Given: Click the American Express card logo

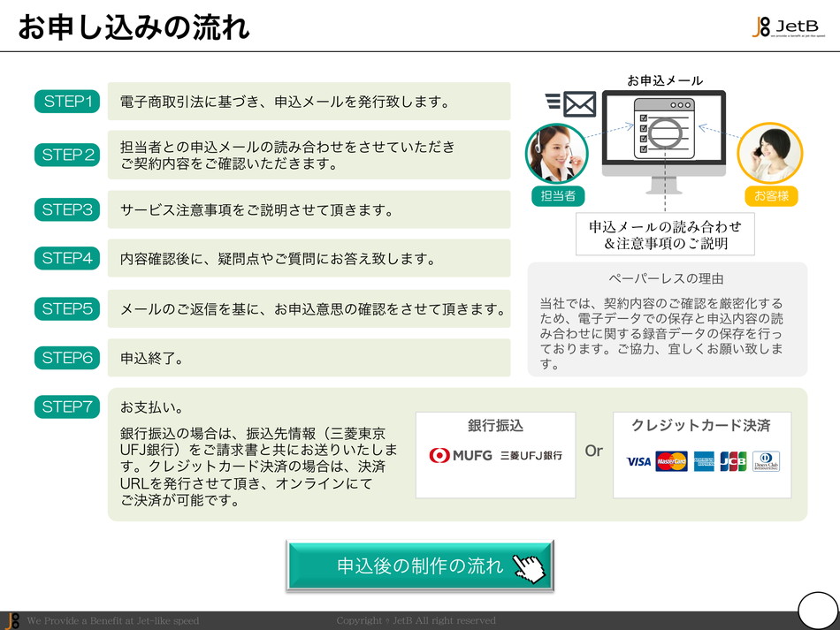Looking at the screenshot, I should [x=704, y=461].
